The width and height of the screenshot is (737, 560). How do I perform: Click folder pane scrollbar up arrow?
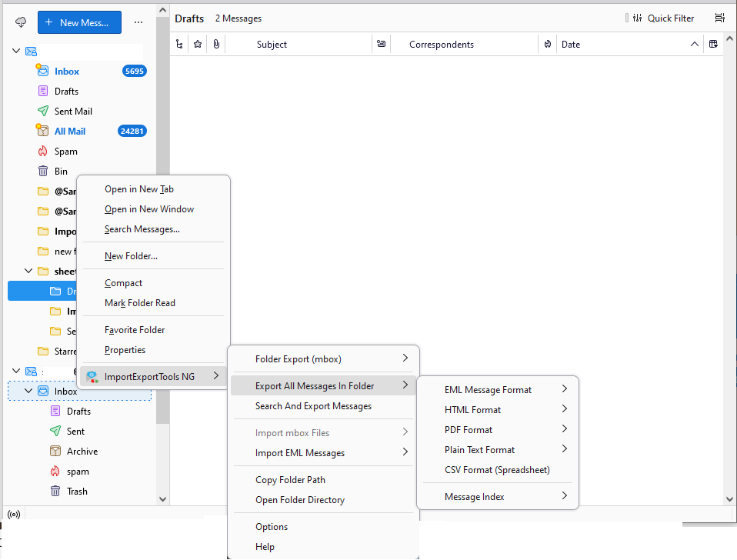pyautogui.click(x=162, y=10)
